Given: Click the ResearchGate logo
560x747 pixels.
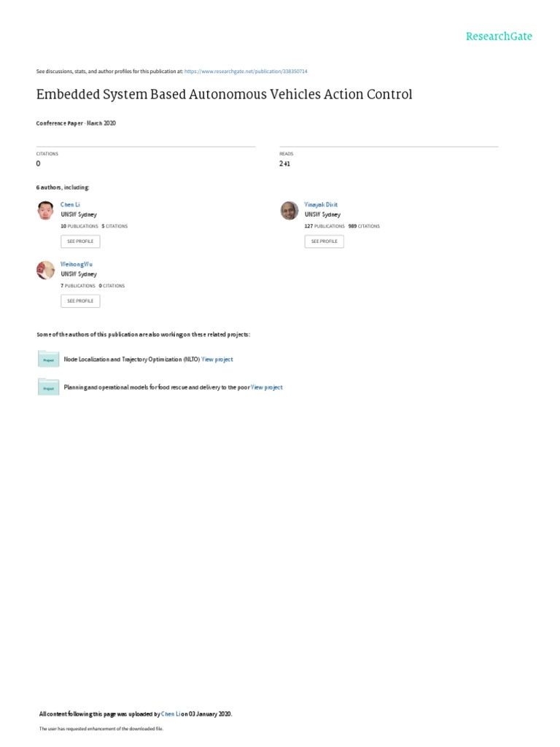Looking at the screenshot, I should coord(499,36).
